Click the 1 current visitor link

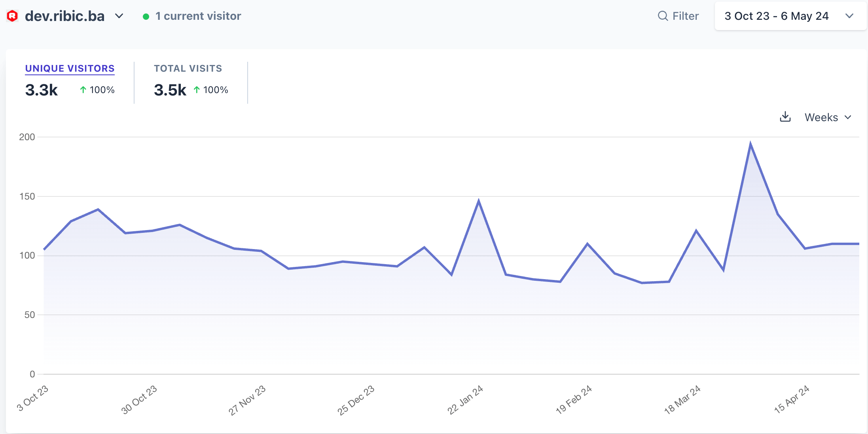198,16
